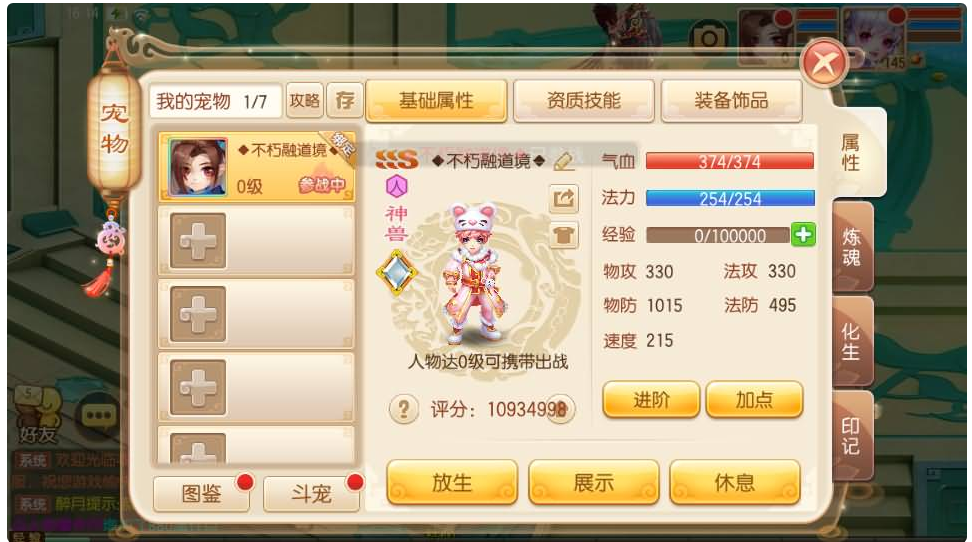Open the 图鉴 pet encyclopedia button

click(x=201, y=494)
